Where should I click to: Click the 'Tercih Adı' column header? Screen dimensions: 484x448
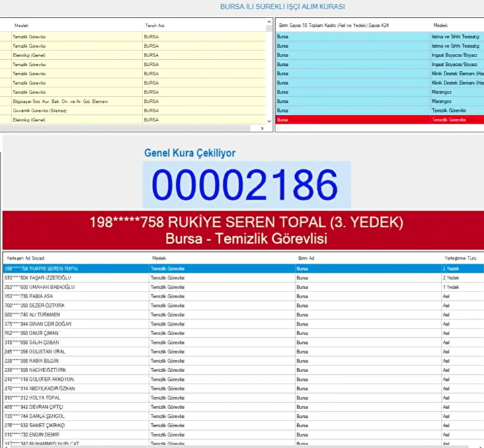[155, 26]
